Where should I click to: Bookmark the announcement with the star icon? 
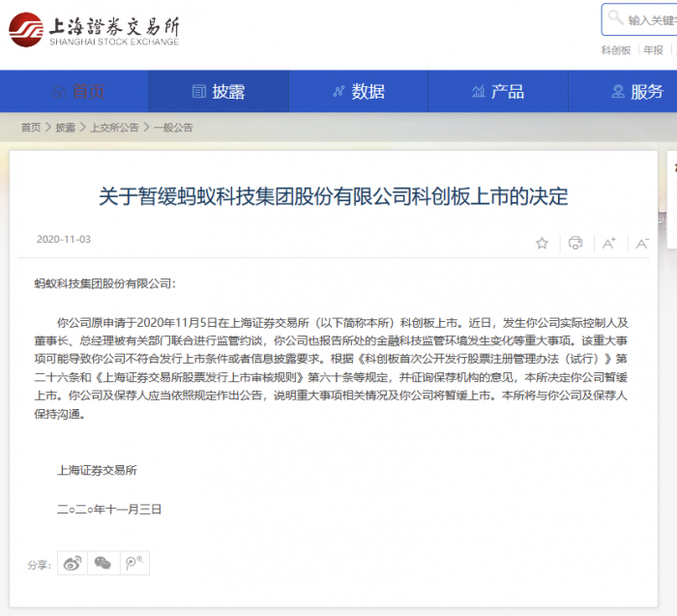[x=542, y=244]
